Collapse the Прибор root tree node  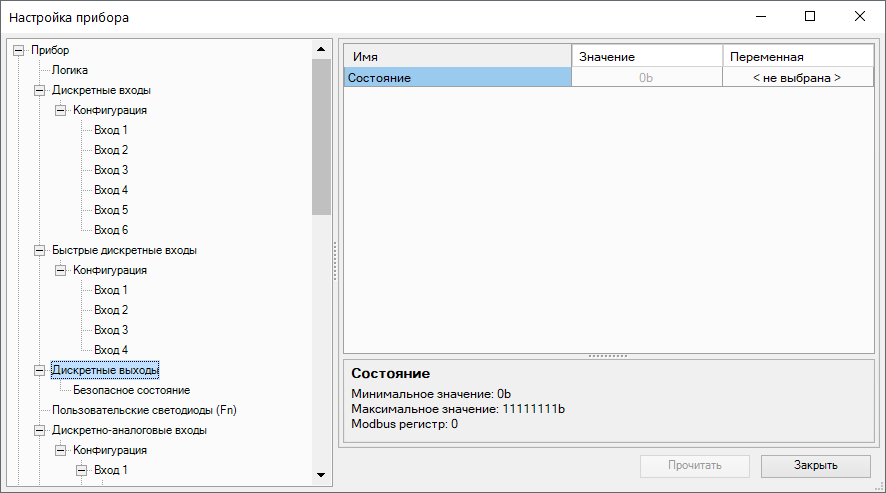[18, 50]
